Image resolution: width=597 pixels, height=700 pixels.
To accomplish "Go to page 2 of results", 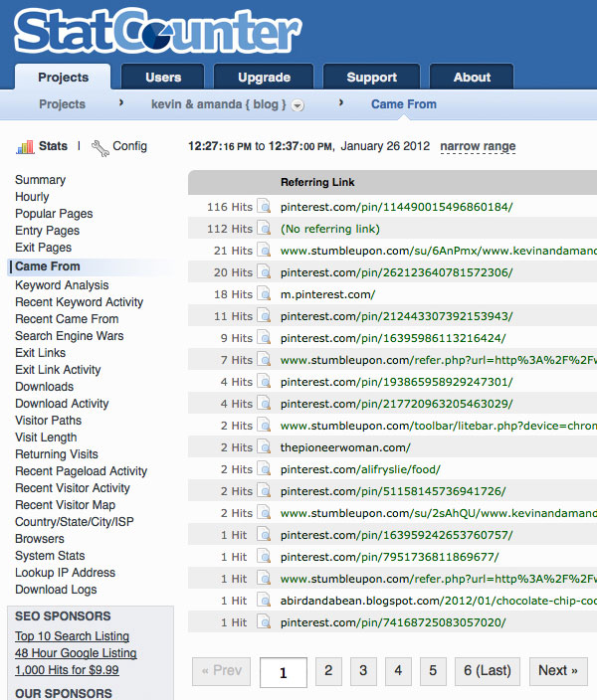I will 328,670.
